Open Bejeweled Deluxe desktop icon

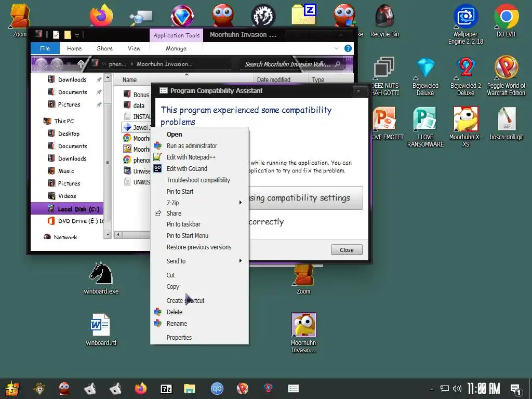click(425, 77)
